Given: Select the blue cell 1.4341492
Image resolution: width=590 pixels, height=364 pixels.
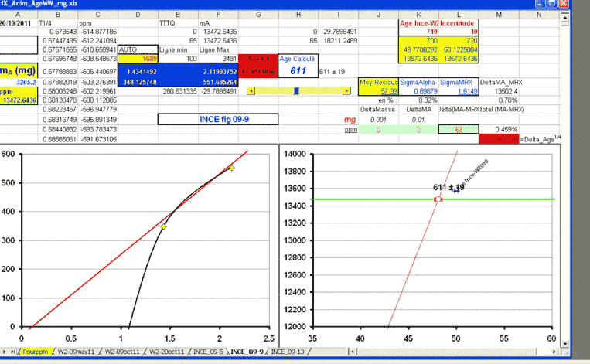Looking at the screenshot, I should pyautogui.click(x=138, y=71).
